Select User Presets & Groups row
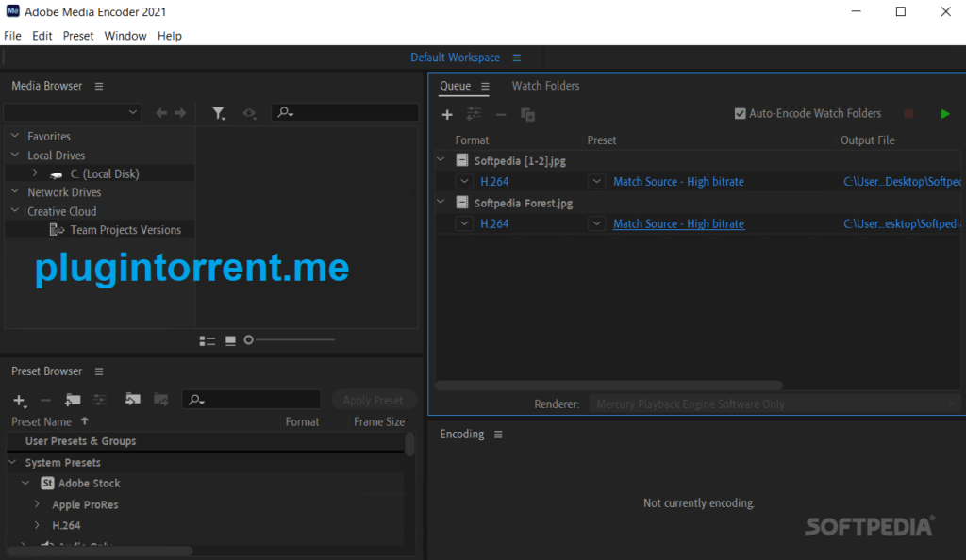Screen dimensions: 966x560 (x=205, y=441)
